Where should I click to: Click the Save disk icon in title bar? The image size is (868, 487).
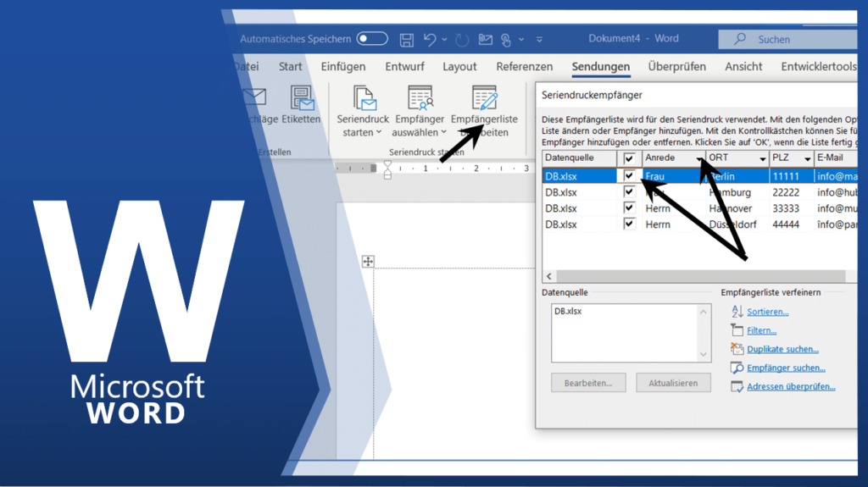click(407, 39)
